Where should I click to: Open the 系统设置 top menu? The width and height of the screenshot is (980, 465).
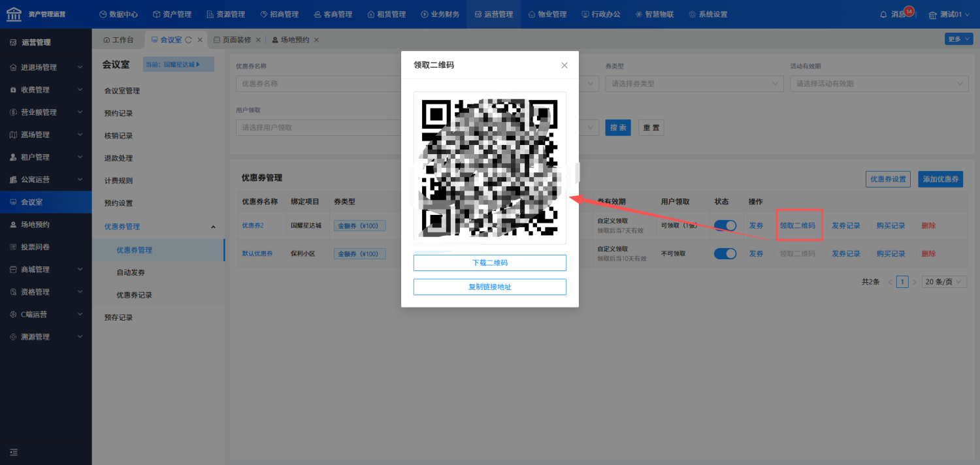click(x=708, y=14)
